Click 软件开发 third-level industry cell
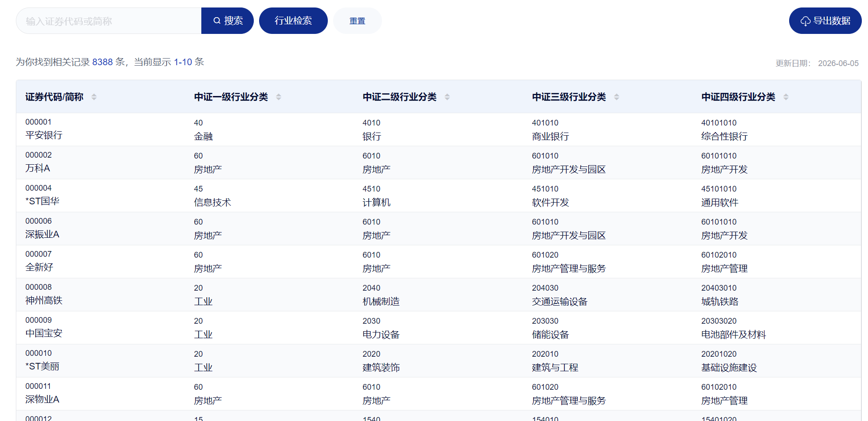 click(550, 203)
